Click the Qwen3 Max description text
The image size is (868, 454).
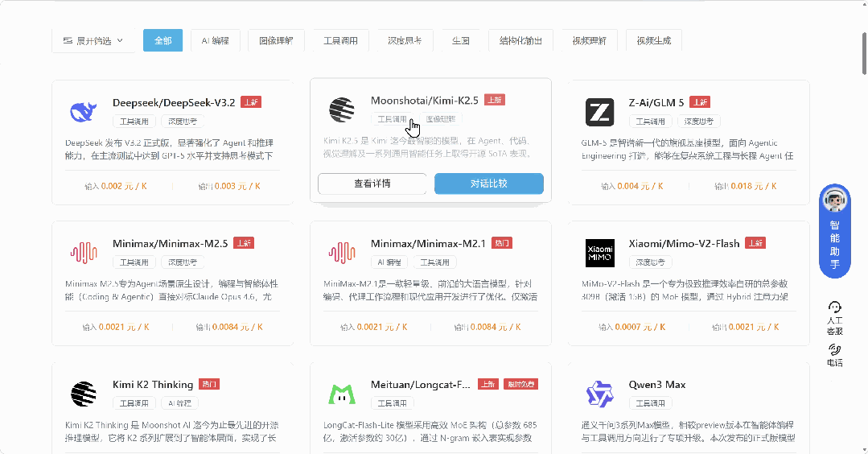point(688,431)
